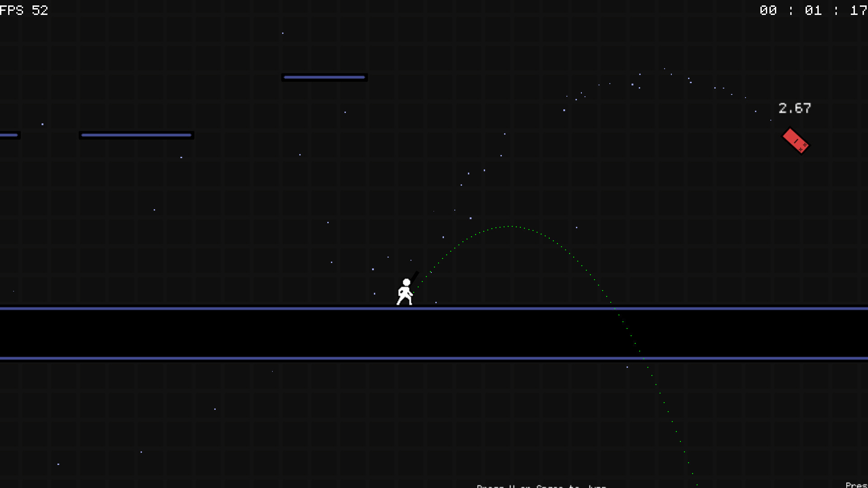Click the FPS 52 counter
Image resolution: width=868 pixels, height=488 pixels.
pos(24,10)
